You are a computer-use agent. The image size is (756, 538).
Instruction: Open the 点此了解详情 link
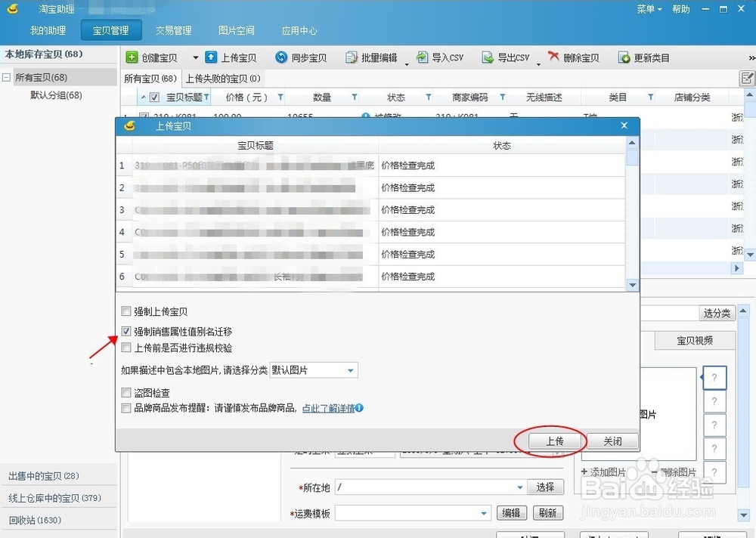(x=329, y=408)
